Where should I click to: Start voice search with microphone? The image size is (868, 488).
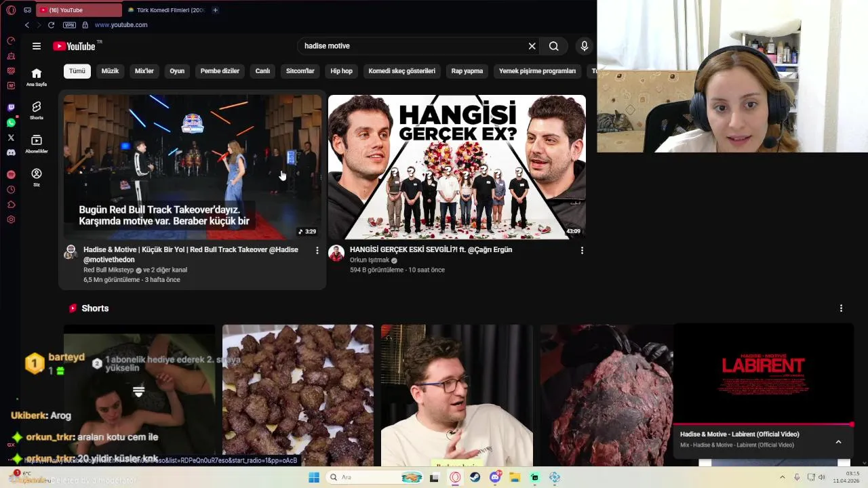[585, 46]
